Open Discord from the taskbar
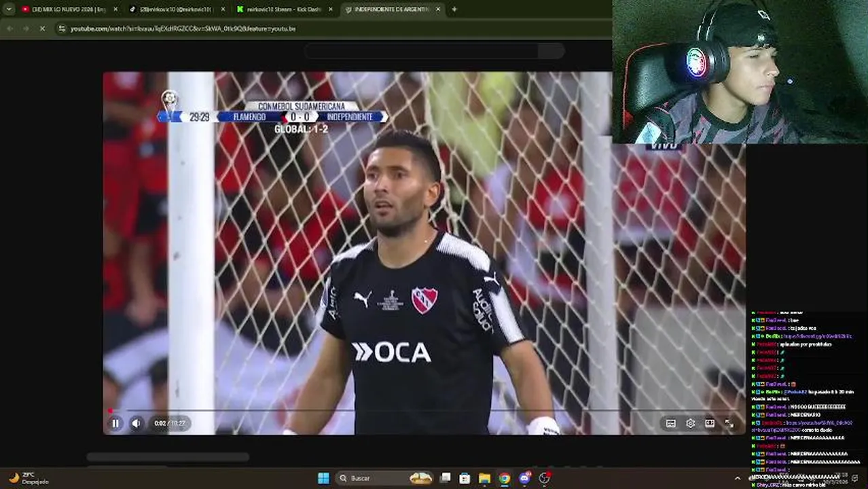Viewport: 868px width, 489px height. 524,478
